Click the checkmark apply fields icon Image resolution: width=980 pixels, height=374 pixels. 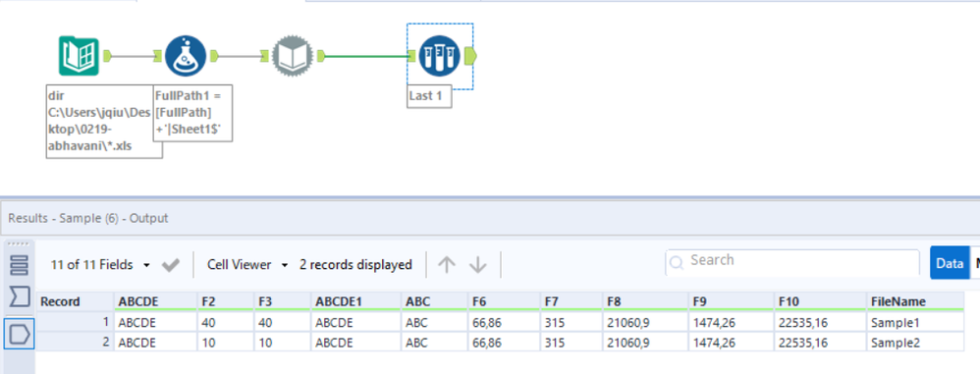click(x=170, y=265)
